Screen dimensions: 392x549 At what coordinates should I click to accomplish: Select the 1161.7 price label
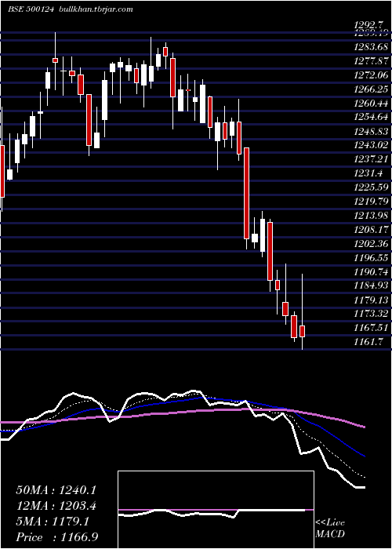coord(368,341)
